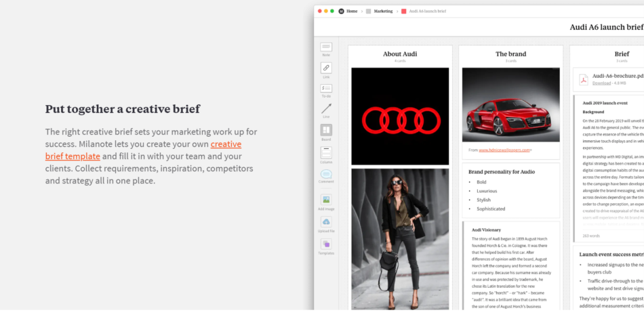Viewport: 644px width, 321px height.
Task: Click the red Audi car photo
Action: pyautogui.click(x=511, y=105)
